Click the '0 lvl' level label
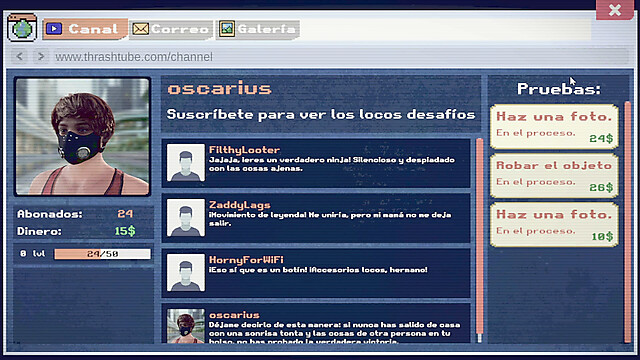Viewport: 640px width, 360px height. [x=33, y=253]
